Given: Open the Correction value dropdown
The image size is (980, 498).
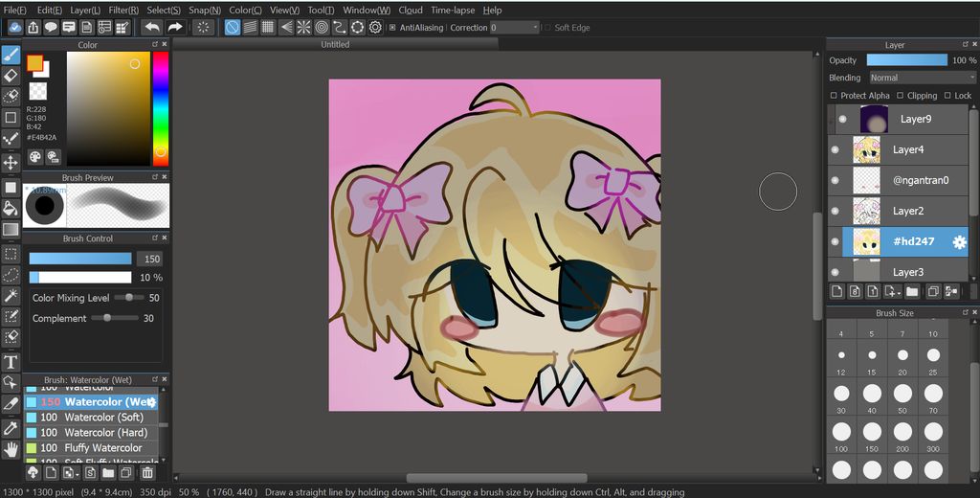Looking at the screenshot, I should 514,28.
